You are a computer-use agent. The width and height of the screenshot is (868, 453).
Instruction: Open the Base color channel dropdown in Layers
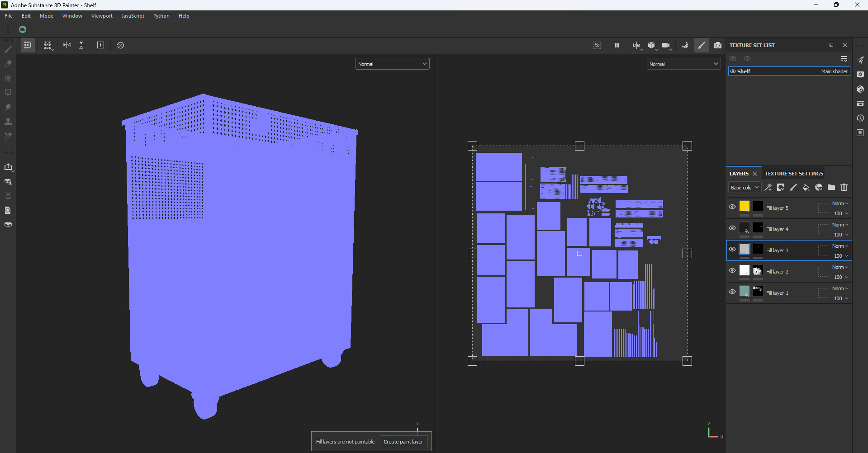click(745, 188)
